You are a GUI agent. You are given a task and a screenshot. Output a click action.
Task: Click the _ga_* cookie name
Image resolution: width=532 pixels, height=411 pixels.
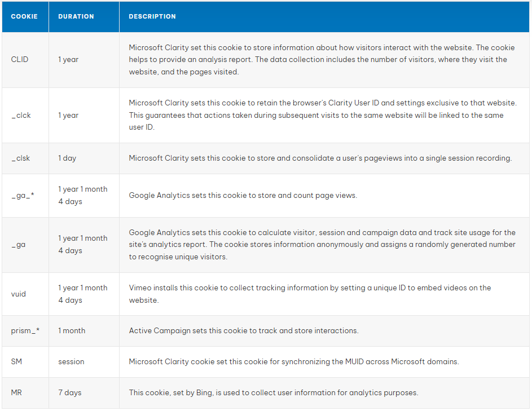pyautogui.click(x=23, y=196)
